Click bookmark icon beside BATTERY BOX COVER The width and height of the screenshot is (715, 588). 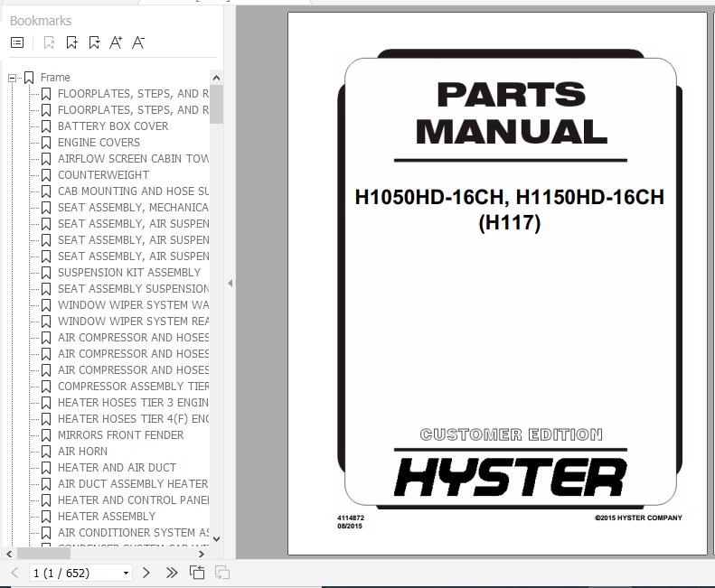pyautogui.click(x=46, y=126)
